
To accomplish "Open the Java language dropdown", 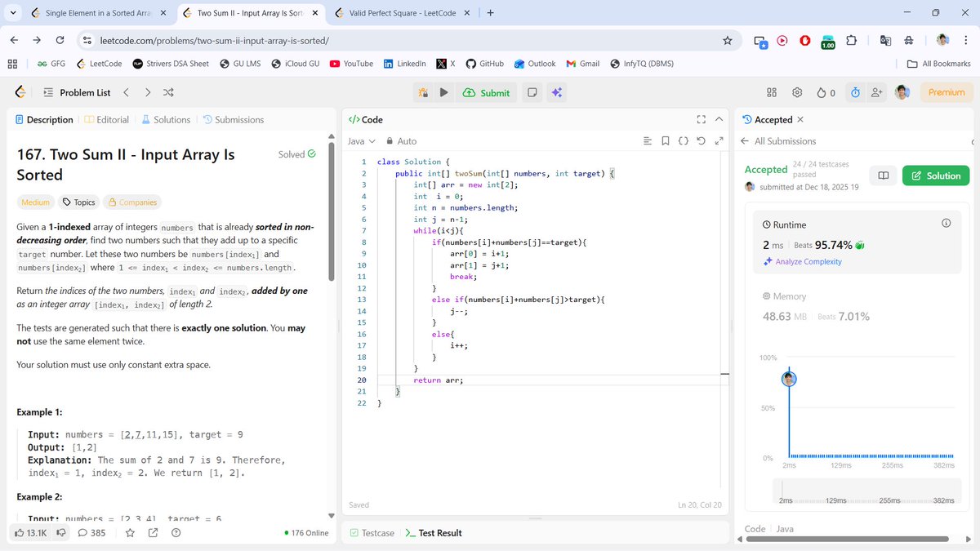I will (x=358, y=140).
